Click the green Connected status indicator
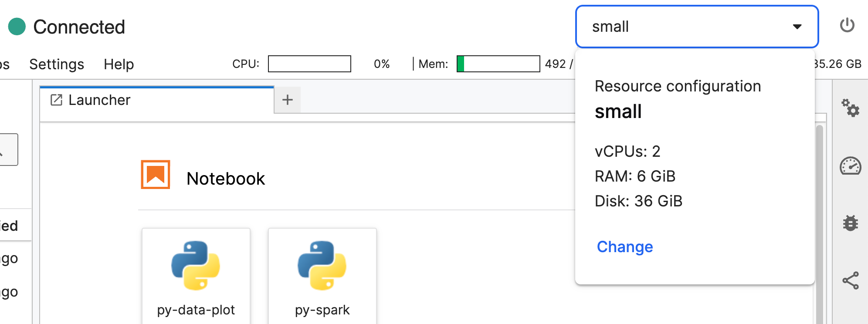 pos(17,27)
